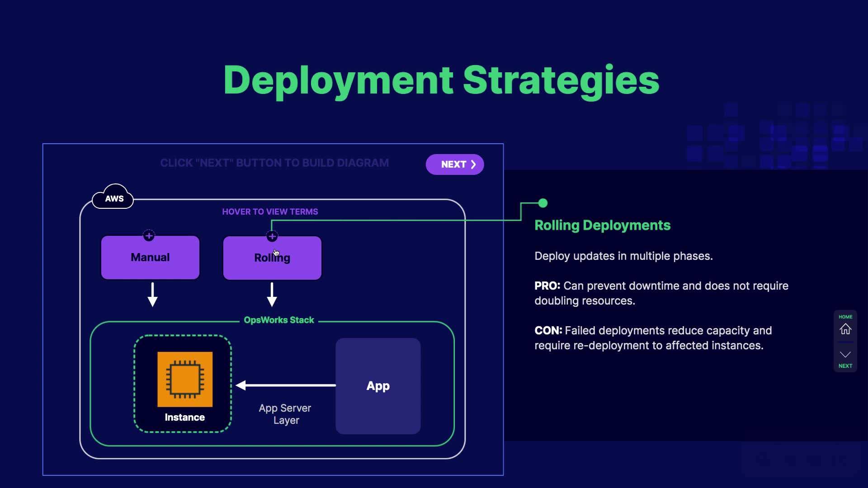Click the green dot callout marker
Image resolution: width=868 pixels, height=488 pixels.
click(x=543, y=203)
